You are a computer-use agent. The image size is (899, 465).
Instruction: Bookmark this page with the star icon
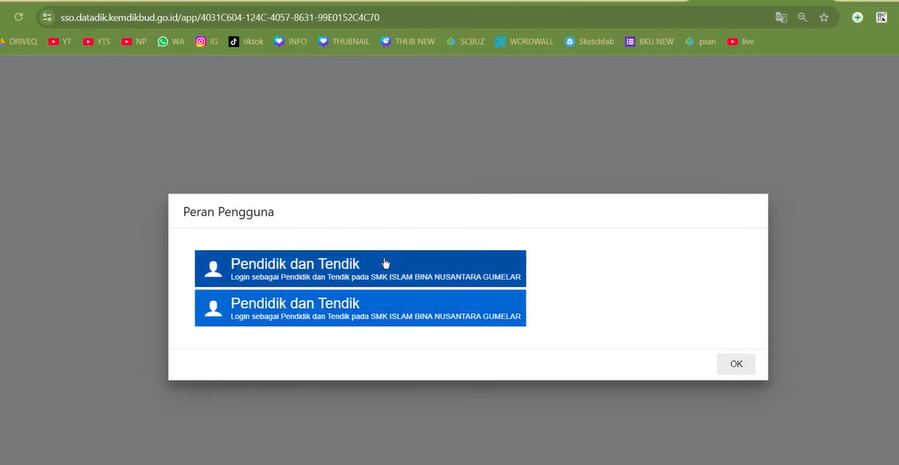[824, 17]
